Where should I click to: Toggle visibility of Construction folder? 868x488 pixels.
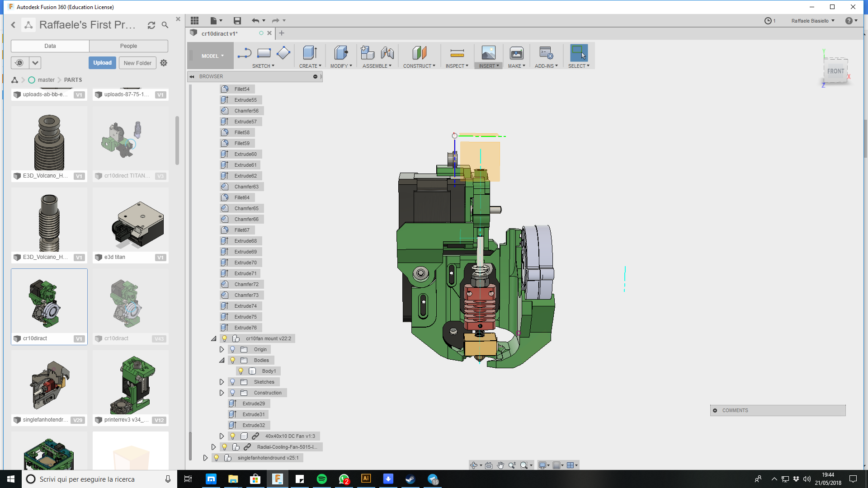[x=232, y=393]
